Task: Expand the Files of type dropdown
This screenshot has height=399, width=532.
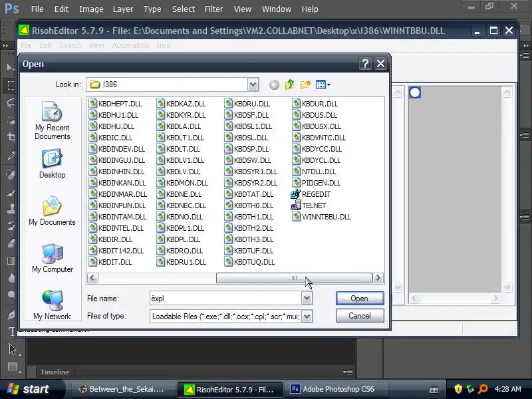Action: tap(307, 317)
